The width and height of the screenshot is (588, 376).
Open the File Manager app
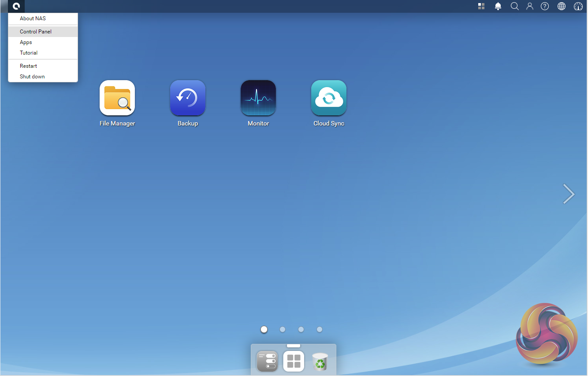point(117,98)
